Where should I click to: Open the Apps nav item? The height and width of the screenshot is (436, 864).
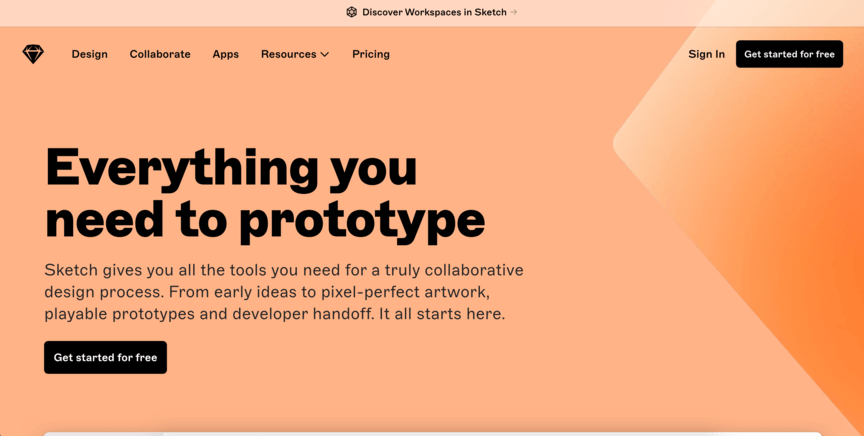[225, 54]
